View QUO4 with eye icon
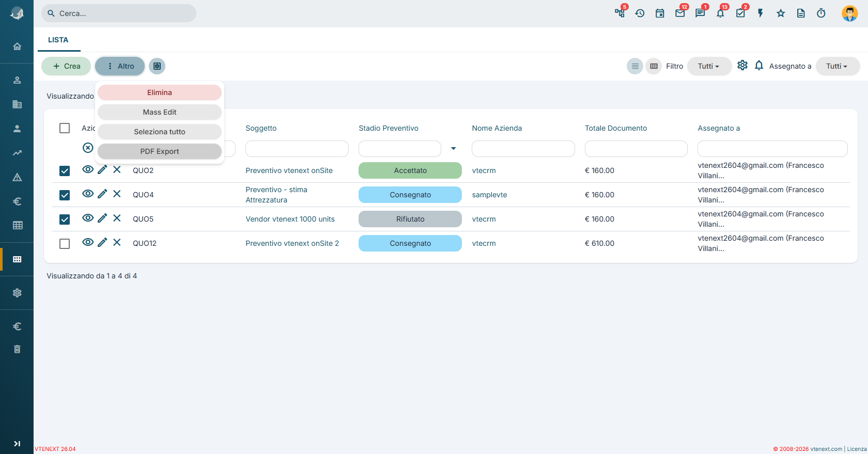Viewport: 868px width, 454px height. pos(88,194)
